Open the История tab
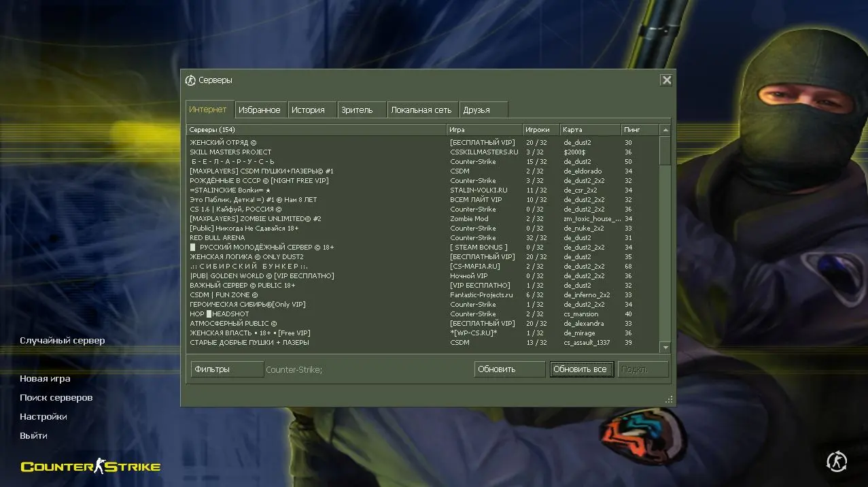The width and height of the screenshot is (868, 487). [x=309, y=110]
